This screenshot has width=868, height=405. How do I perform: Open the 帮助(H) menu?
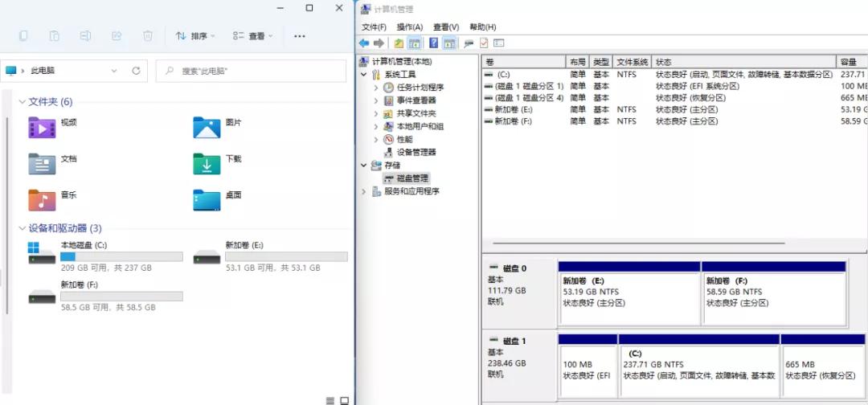pos(483,27)
